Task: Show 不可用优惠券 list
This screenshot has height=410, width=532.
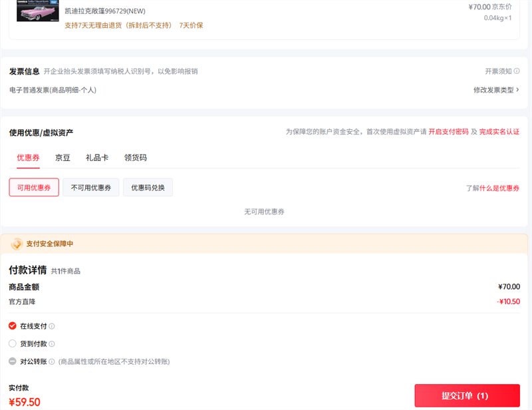Action: click(x=91, y=188)
